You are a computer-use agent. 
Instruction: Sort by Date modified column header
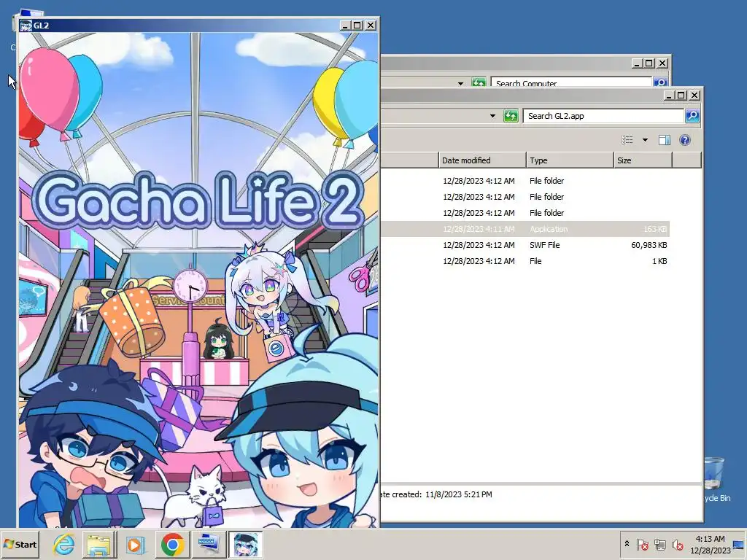[x=482, y=160]
